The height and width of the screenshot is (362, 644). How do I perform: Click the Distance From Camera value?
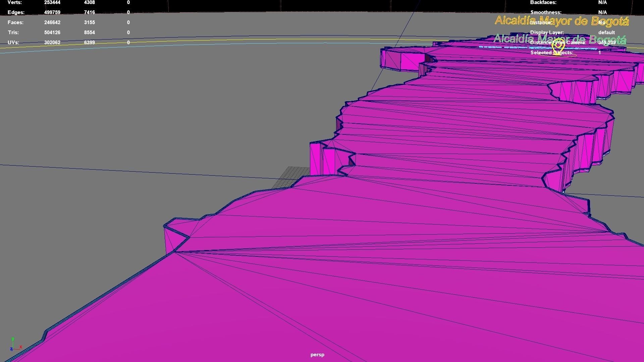pos(607,43)
